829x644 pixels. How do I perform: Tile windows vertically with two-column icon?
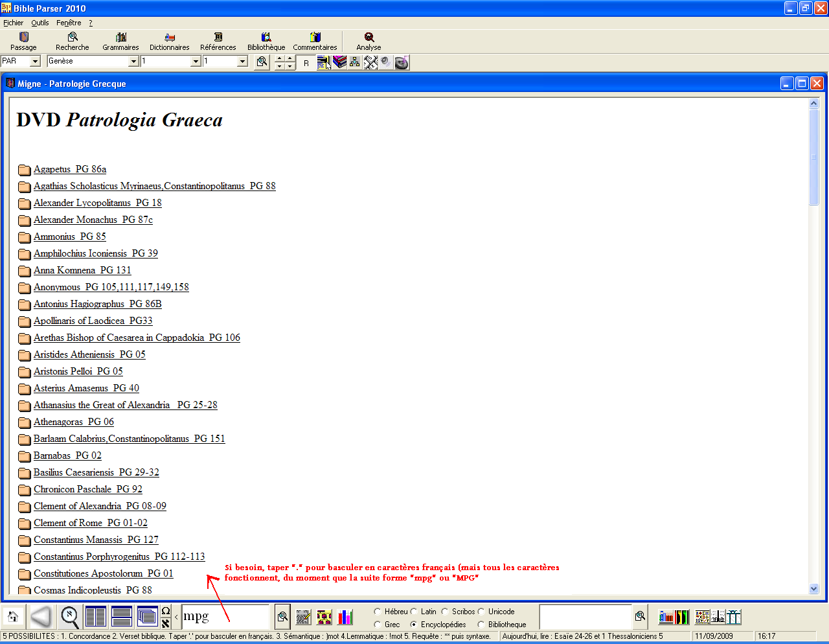click(x=96, y=617)
